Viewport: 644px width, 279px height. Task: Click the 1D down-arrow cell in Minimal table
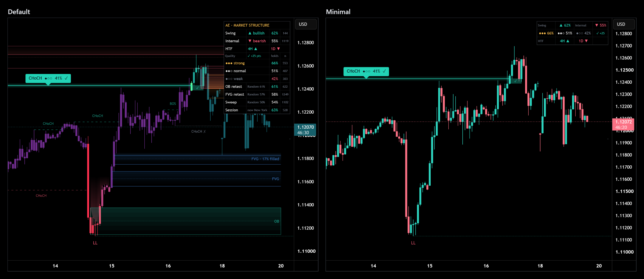point(583,41)
